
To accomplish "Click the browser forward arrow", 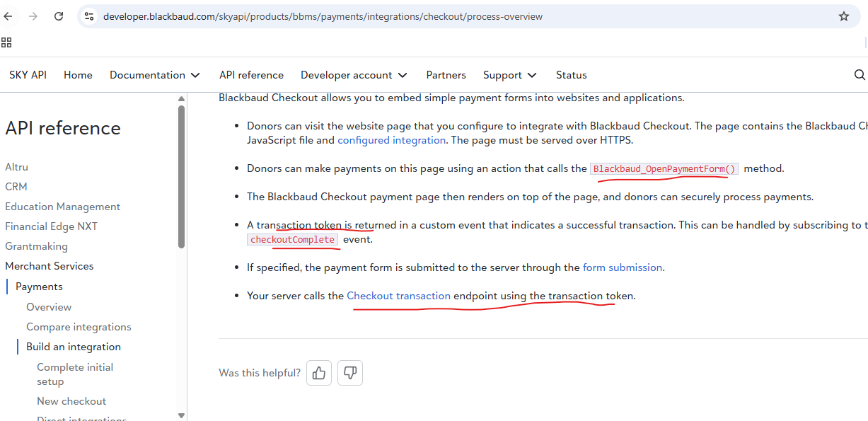I will click(x=33, y=16).
